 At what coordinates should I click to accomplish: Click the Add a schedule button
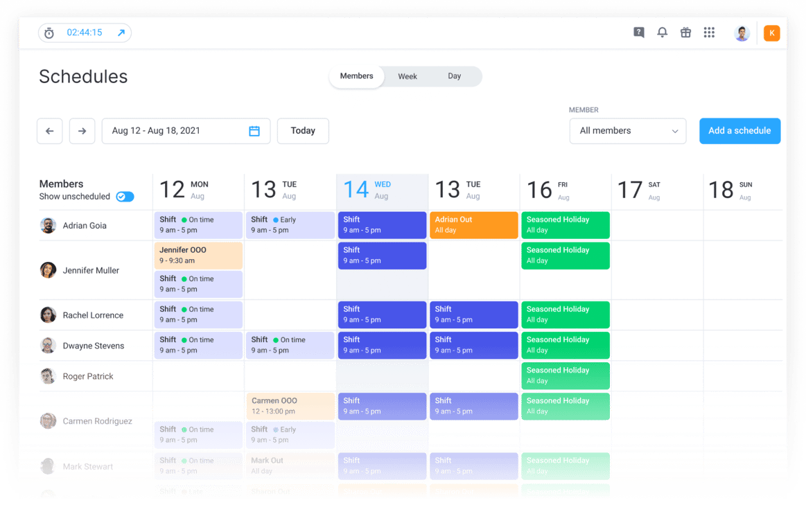tap(739, 131)
